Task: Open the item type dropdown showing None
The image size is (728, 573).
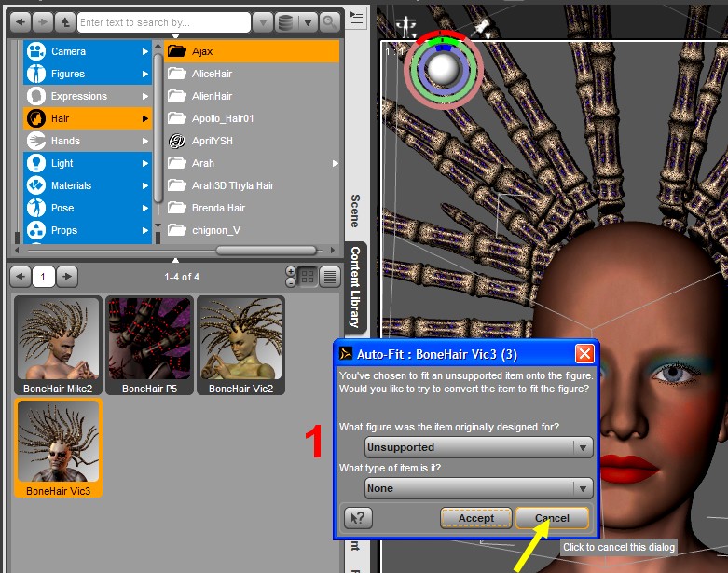Action: (x=479, y=488)
